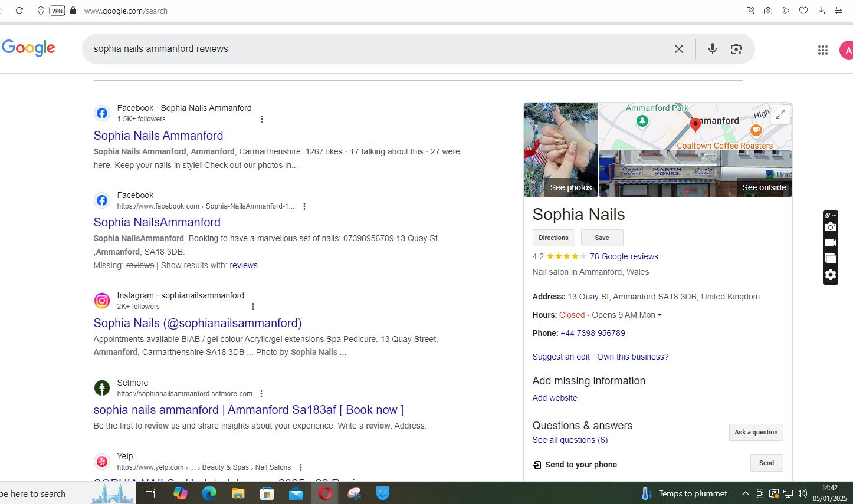Click the Instagram favicon
Viewport: 853px width, 504px height.
[x=102, y=301]
